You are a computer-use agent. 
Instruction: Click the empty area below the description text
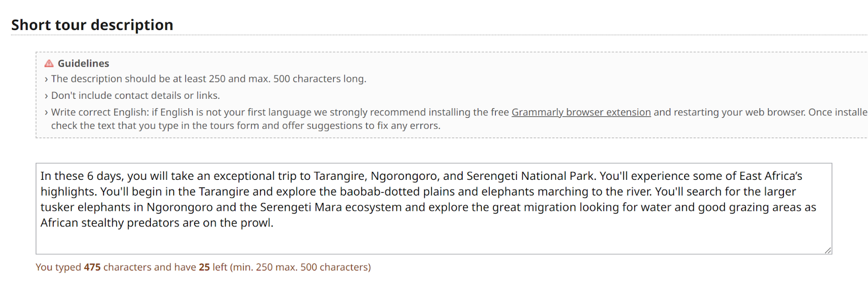tap(434, 242)
